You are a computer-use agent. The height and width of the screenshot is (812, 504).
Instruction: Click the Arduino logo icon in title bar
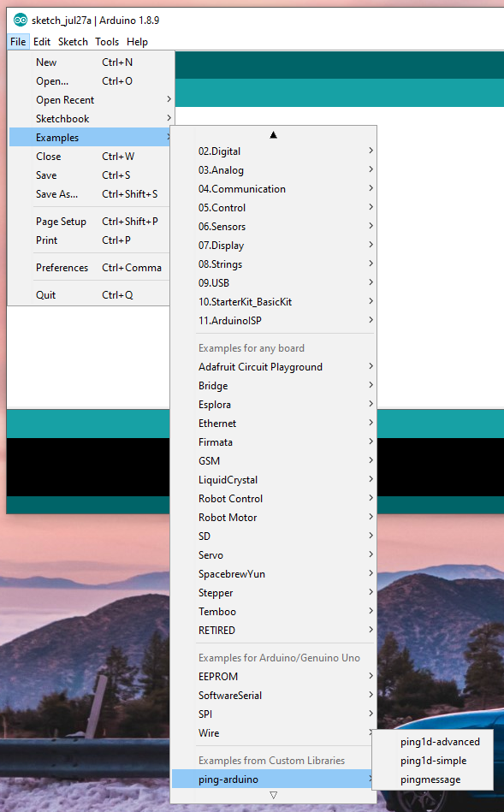click(x=21, y=21)
